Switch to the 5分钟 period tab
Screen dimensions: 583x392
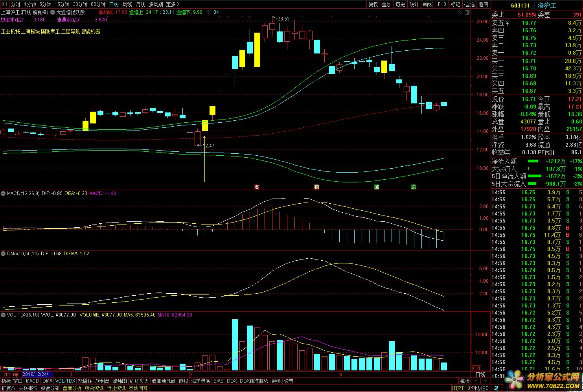click(x=45, y=4)
